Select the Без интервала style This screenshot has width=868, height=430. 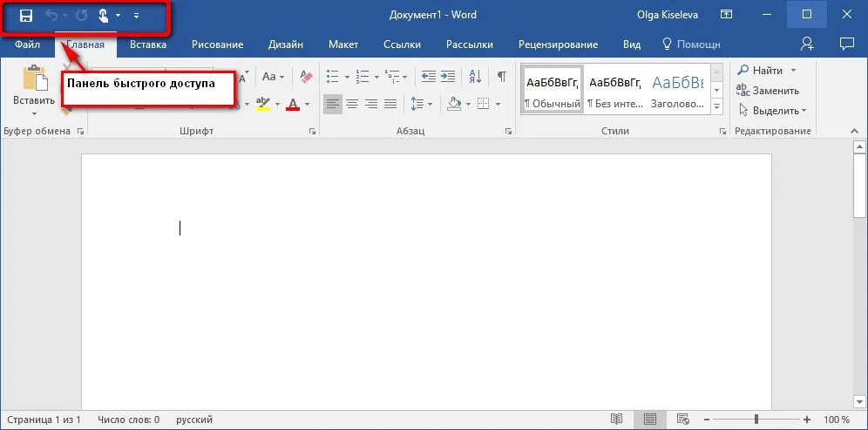(x=615, y=89)
